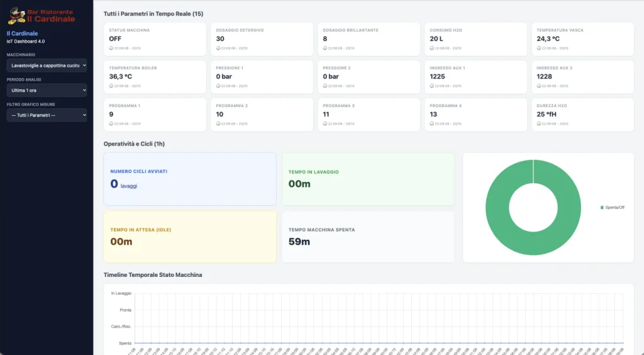Select the Programma 4 value 13
Screen dimensions: 644x355
coord(433,114)
